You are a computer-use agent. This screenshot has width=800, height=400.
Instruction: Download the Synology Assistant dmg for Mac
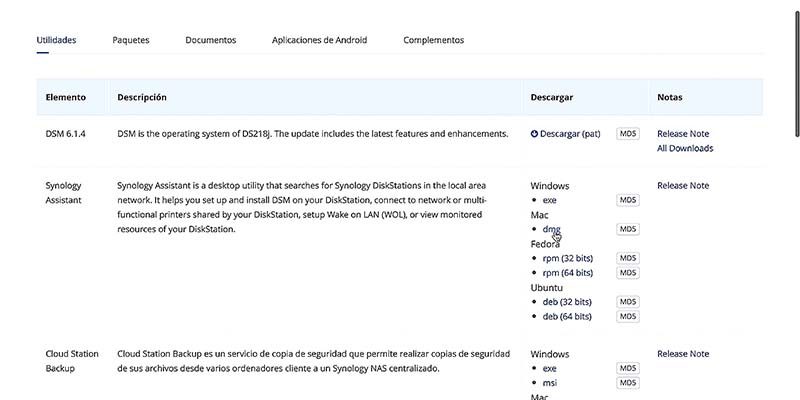click(x=552, y=229)
